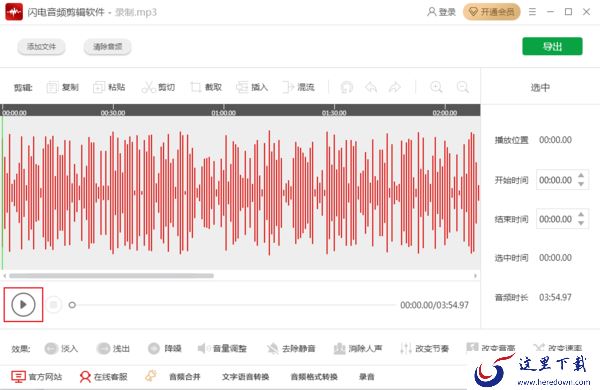The image size is (600, 390).
Task: Click the 登录 login button
Action: 441,12
